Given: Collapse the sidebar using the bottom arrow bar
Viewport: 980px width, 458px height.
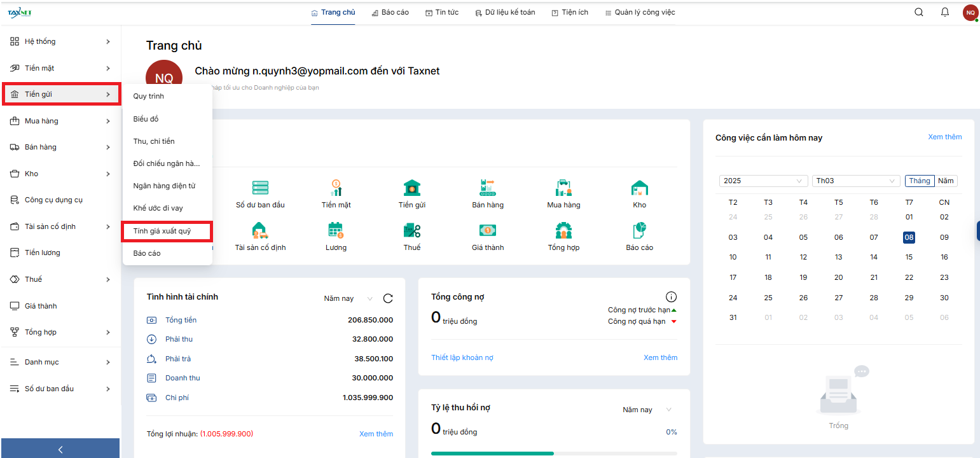Looking at the screenshot, I should click(60, 449).
